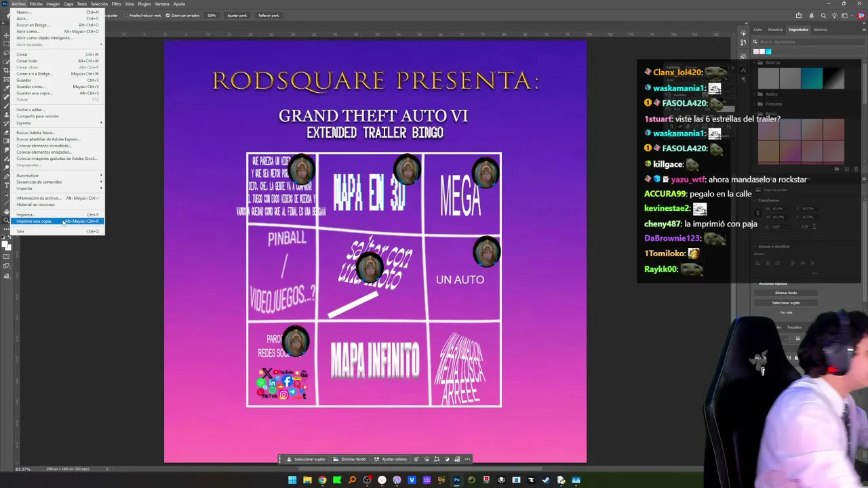Switch to the Motivos tab
This screenshot has height=488, width=868.
[821, 29]
